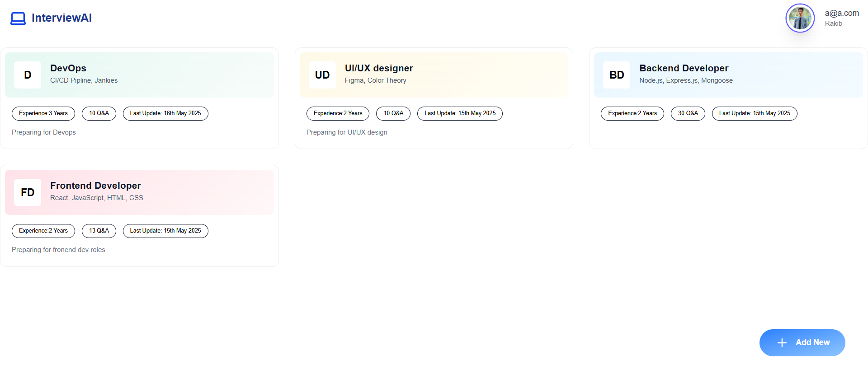Open the Backend Developer session title

point(684,68)
